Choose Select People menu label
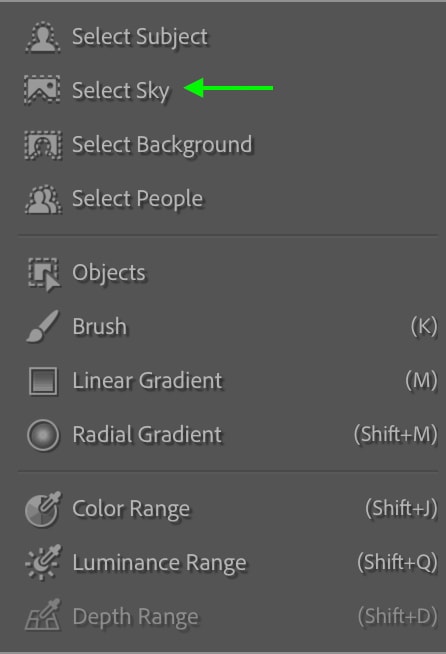 (x=138, y=199)
